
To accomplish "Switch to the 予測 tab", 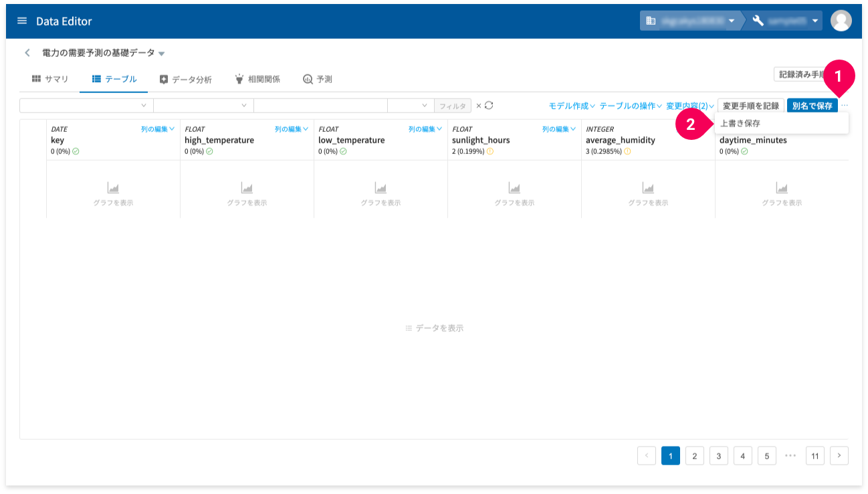I will point(317,79).
